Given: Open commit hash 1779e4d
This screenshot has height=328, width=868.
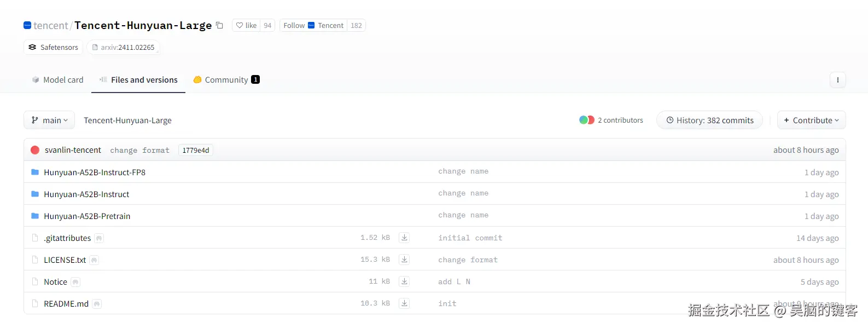Looking at the screenshot, I should coord(196,150).
